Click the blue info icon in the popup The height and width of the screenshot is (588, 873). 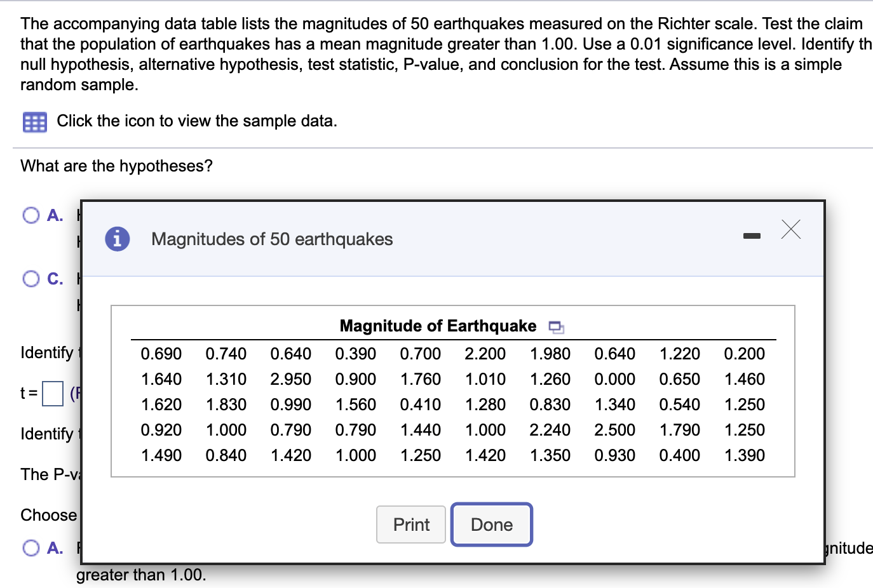pos(116,239)
